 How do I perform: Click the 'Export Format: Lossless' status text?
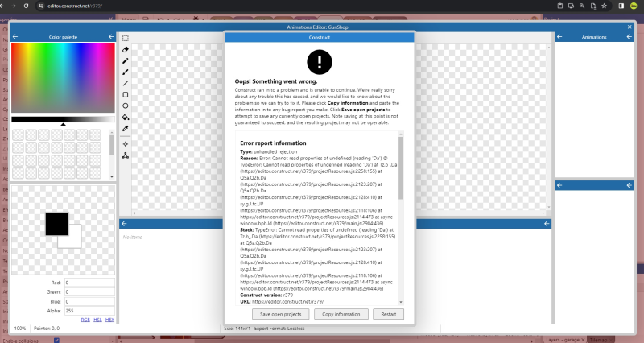coord(279,329)
